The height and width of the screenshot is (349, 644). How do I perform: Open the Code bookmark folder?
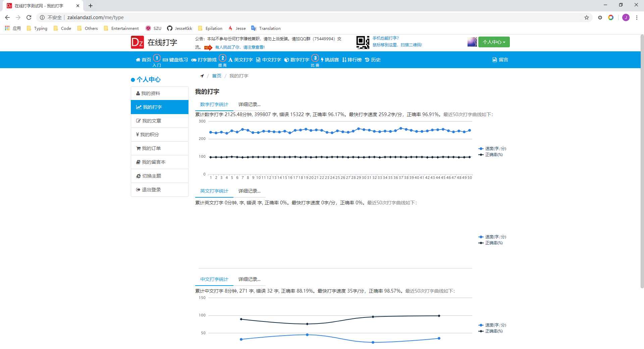click(62, 29)
